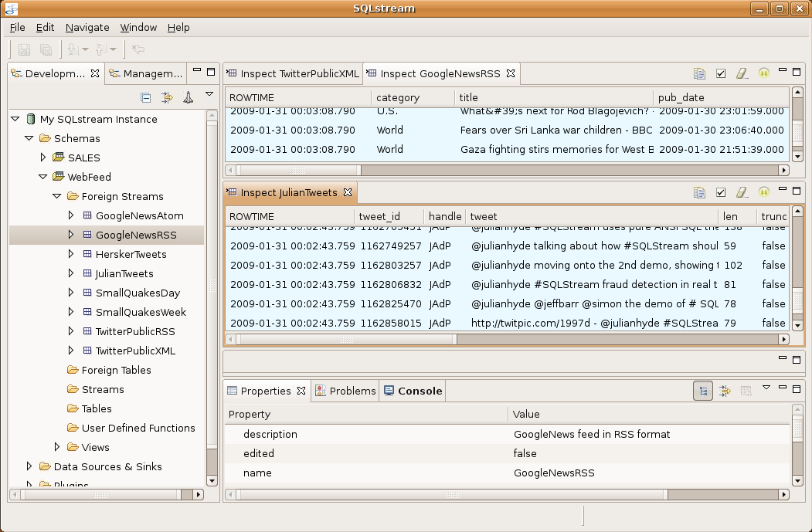Sort by the category column header

click(x=413, y=97)
